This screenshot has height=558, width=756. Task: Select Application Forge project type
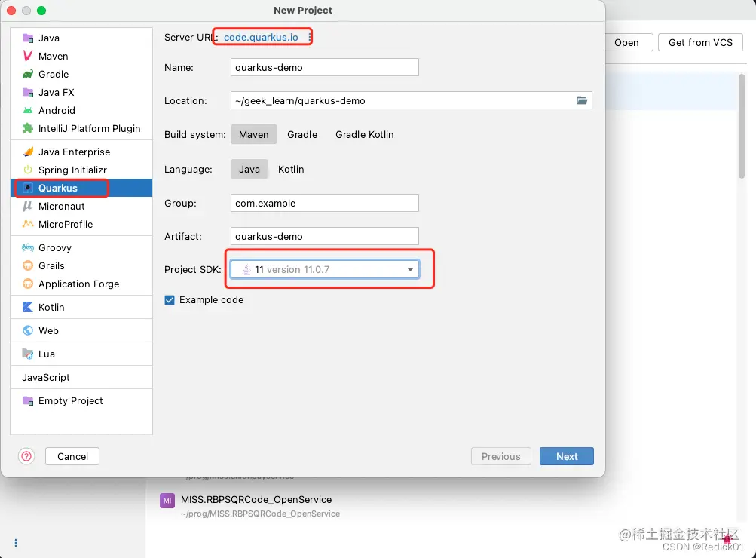[81, 284]
